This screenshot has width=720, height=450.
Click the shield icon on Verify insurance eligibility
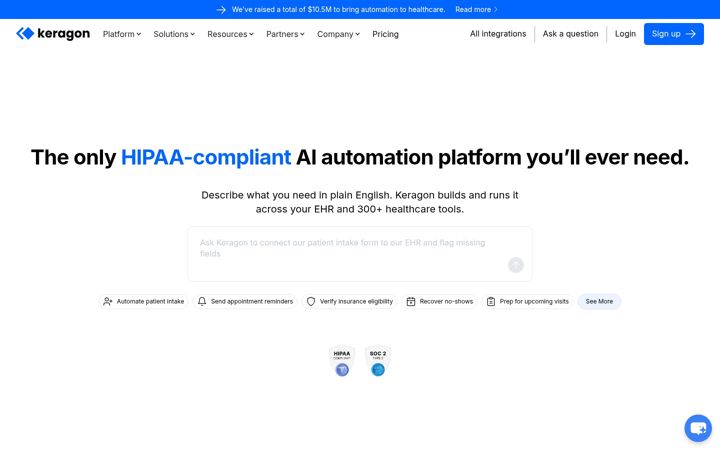pyautogui.click(x=311, y=302)
